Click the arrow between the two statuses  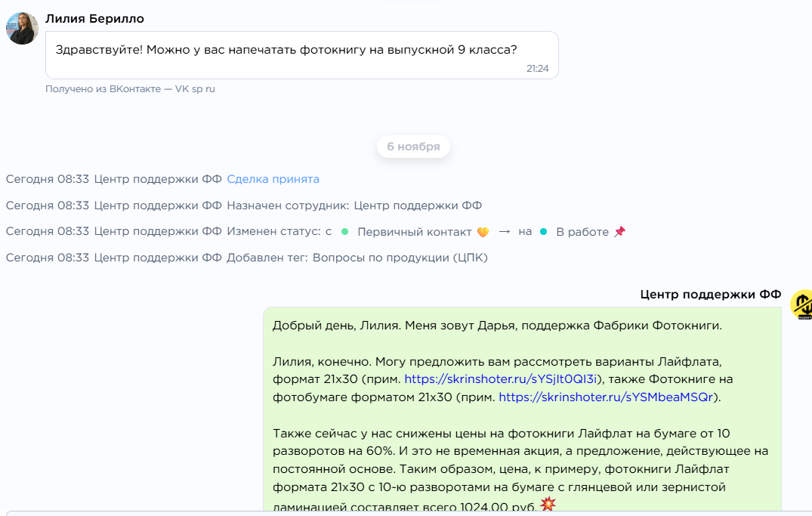pyautogui.click(x=505, y=232)
